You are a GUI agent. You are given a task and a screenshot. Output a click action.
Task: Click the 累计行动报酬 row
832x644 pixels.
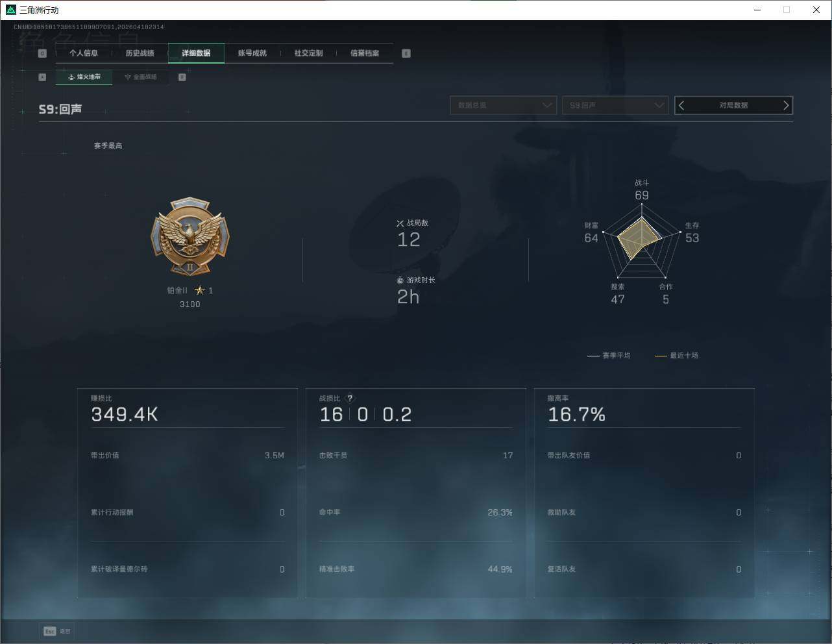tap(188, 513)
